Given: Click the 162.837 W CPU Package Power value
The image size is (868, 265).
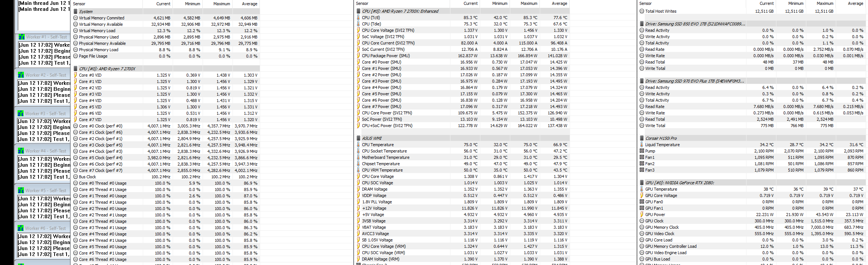Looking at the screenshot, I should tap(468, 56).
